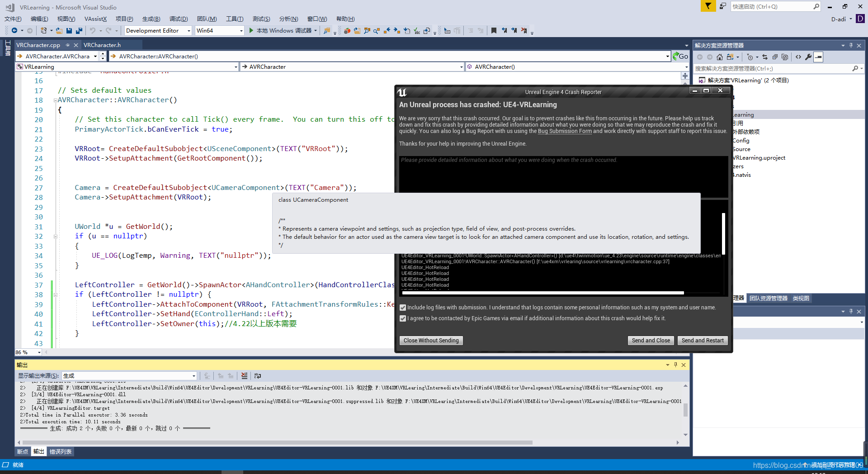Click the split editor icon above the scrollbar
The height and width of the screenshot is (474, 868).
[685, 76]
